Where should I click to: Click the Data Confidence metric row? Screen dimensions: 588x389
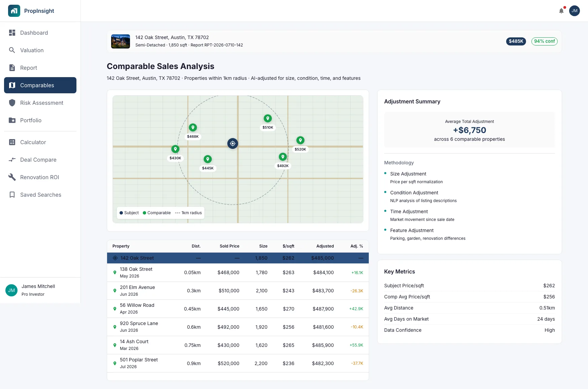point(469,330)
